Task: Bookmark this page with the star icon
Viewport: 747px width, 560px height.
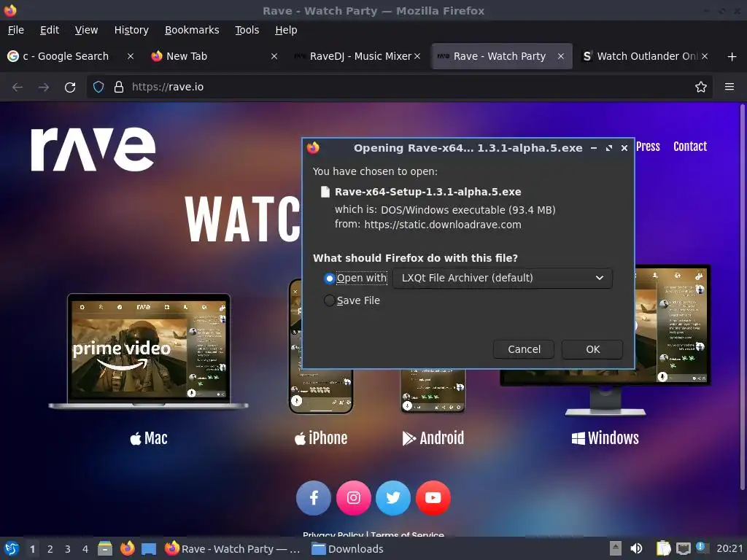Action: point(701,87)
